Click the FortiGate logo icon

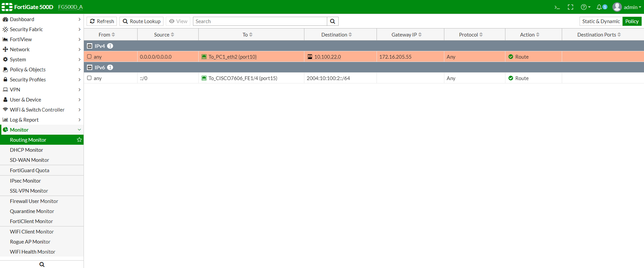7,7
